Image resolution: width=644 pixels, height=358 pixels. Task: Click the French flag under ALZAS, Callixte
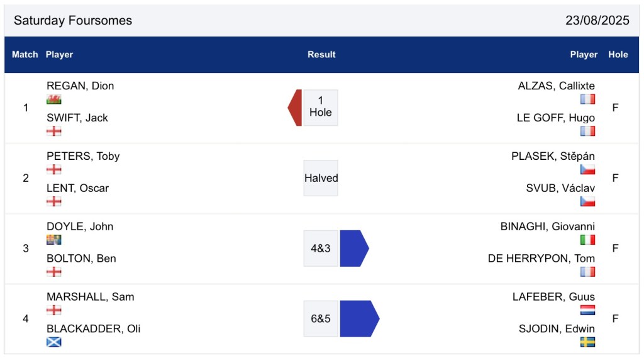pos(587,99)
